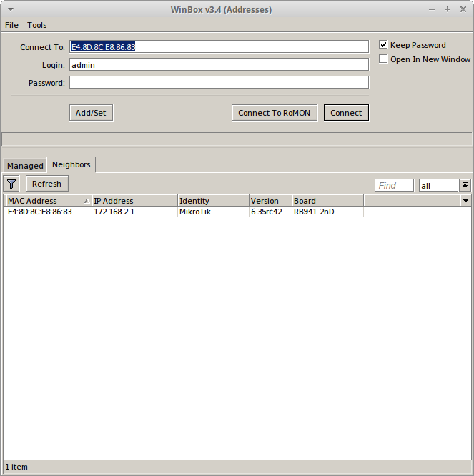
Task: Click the Find search box
Action: (394, 185)
